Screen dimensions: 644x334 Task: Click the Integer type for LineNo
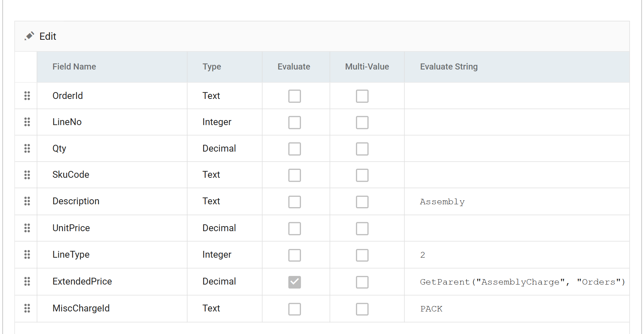tap(217, 122)
